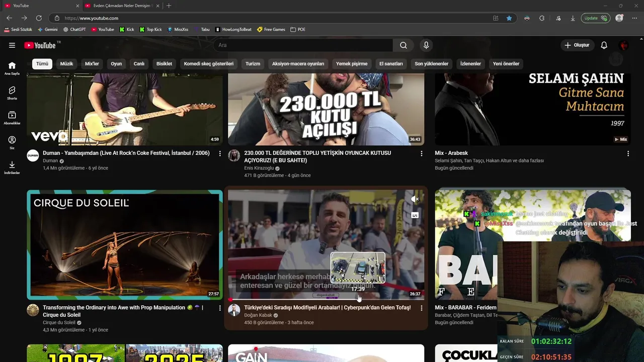Open Abonelikler in the sidebar
644x362 pixels.
click(x=12, y=118)
